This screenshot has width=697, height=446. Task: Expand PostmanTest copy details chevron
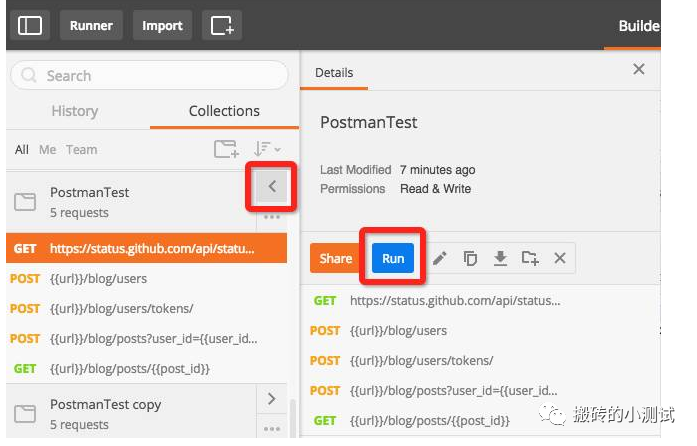tap(272, 398)
